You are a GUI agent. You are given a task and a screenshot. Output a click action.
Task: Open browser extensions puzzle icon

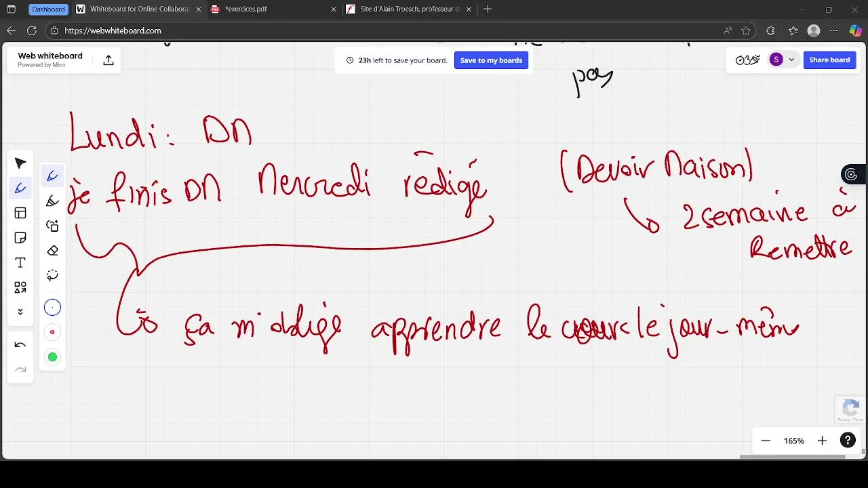pos(770,30)
